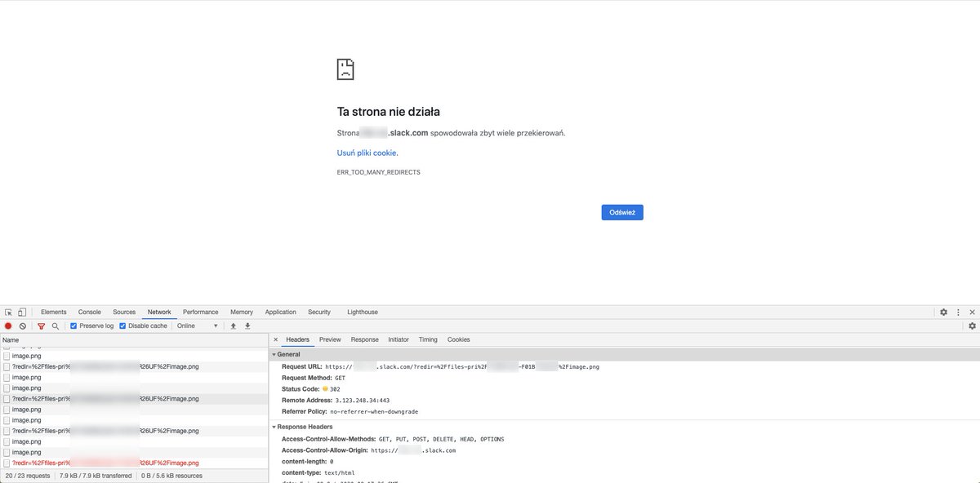Activate the inspect element picker icon
Image resolution: width=980 pixels, height=483 pixels.
point(8,312)
